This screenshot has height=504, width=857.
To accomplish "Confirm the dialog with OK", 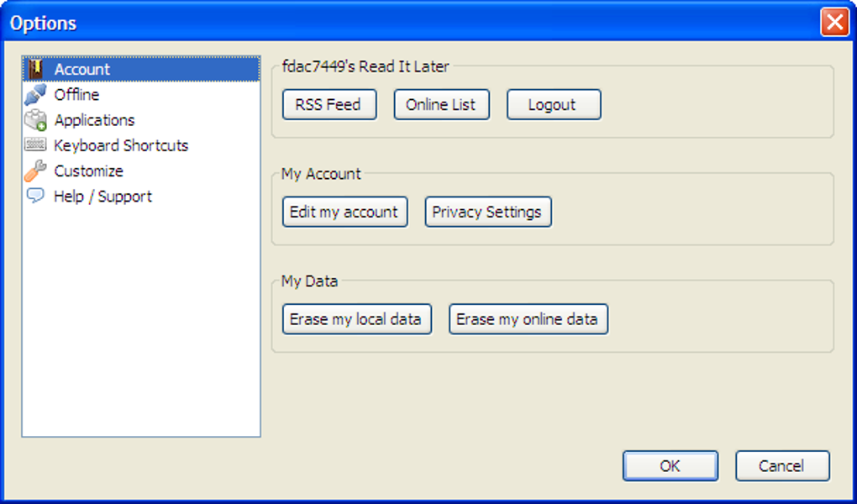I will [x=670, y=465].
